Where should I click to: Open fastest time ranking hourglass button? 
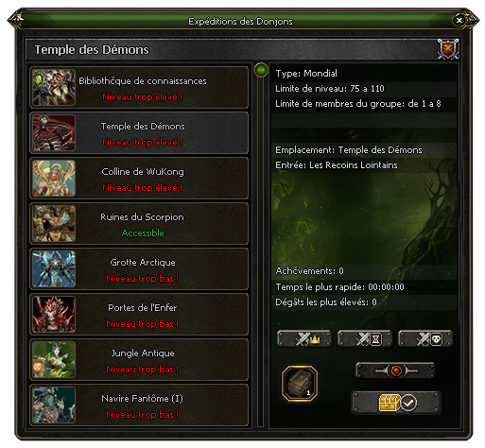tap(365, 339)
